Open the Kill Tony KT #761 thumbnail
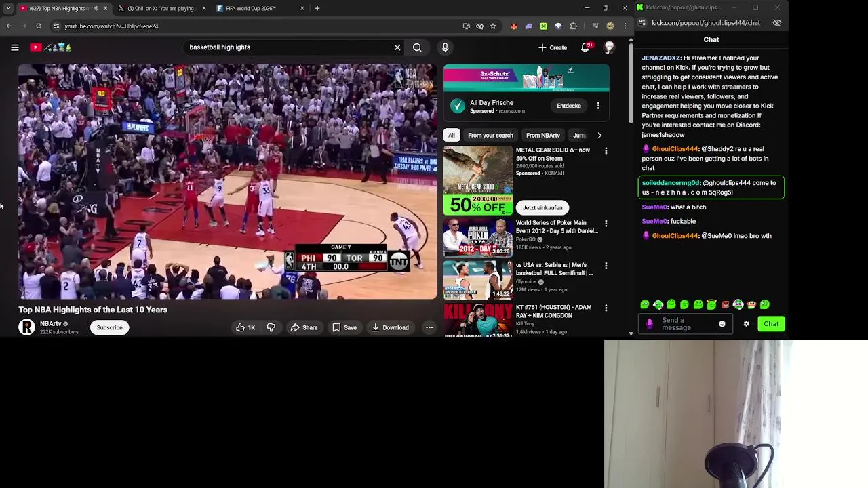This screenshot has height=488, width=868. [x=478, y=320]
